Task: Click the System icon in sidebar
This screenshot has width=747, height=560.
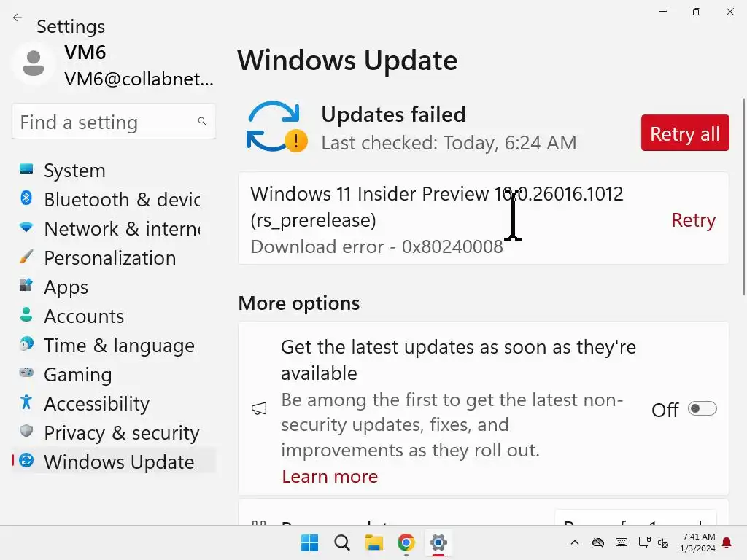Action: pyautogui.click(x=26, y=169)
